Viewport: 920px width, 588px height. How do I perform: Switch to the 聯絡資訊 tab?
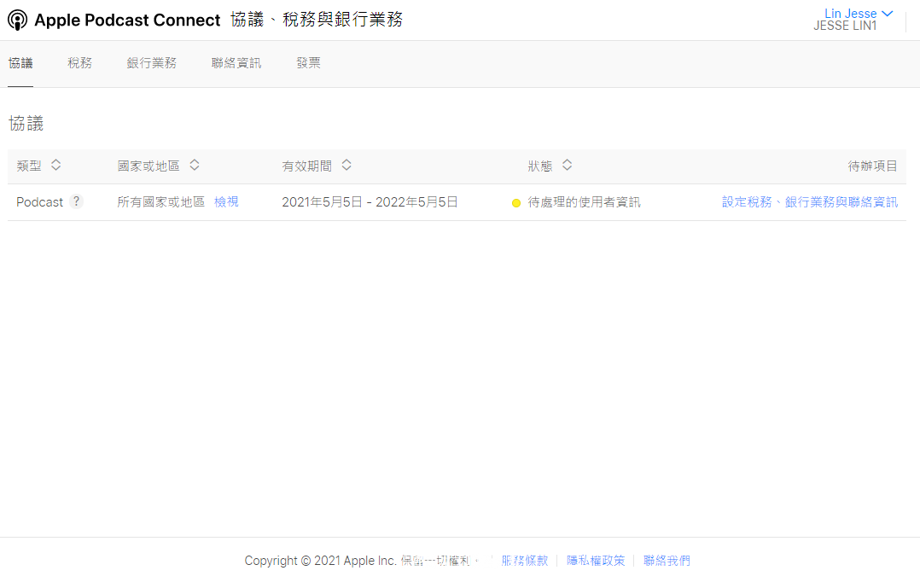(x=236, y=63)
